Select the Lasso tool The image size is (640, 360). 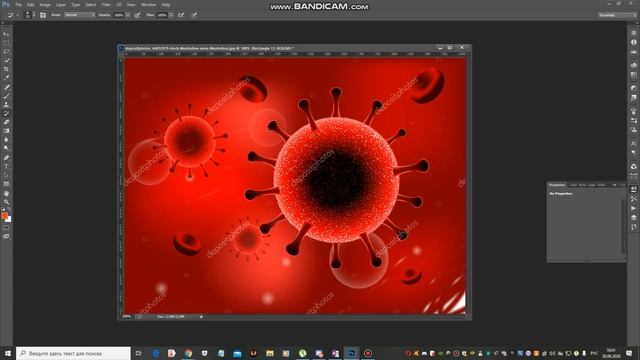coord(6,51)
